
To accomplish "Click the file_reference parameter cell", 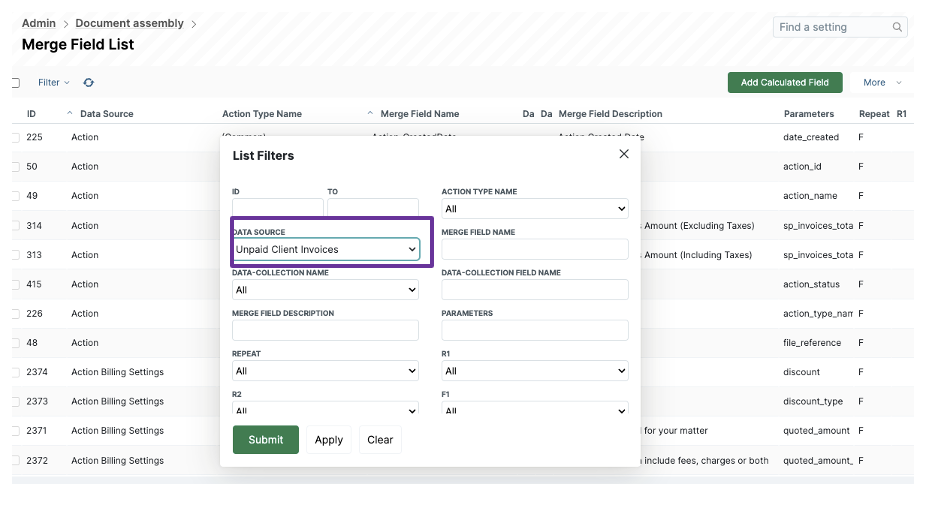I will point(812,343).
